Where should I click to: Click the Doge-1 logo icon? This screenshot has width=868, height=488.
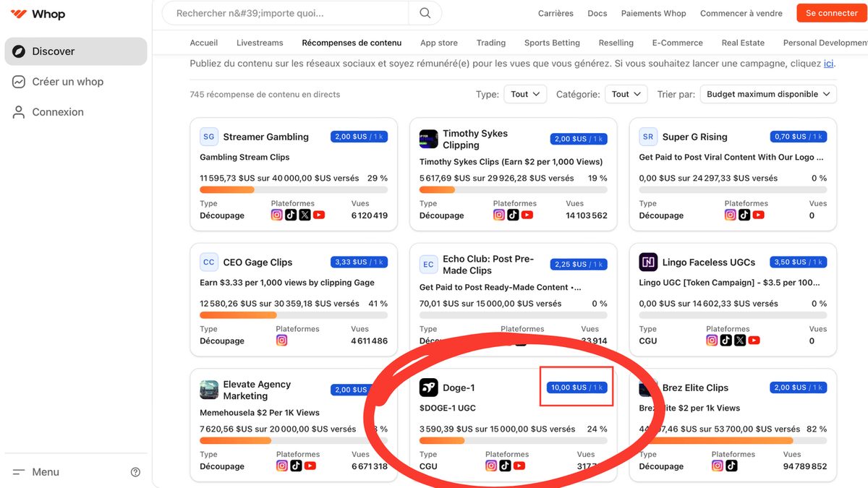[428, 388]
